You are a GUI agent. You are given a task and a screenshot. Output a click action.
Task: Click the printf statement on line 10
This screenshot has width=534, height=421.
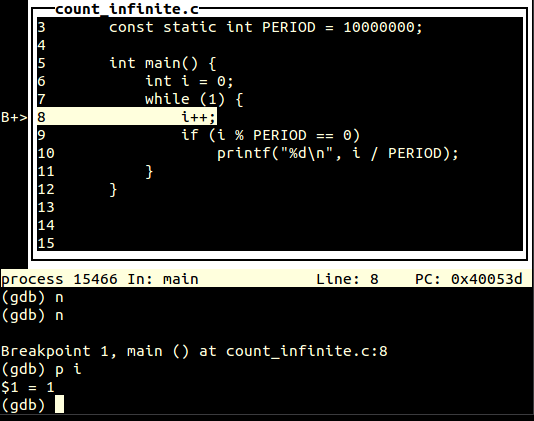[338, 153]
